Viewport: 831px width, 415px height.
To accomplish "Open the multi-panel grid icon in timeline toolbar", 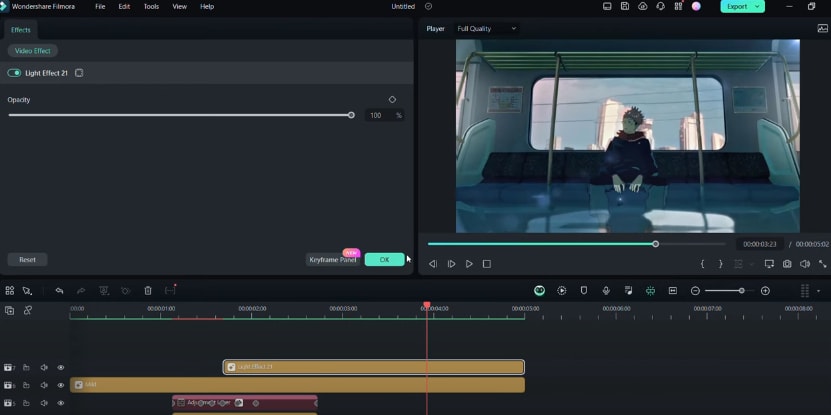I will [x=10, y=290].
